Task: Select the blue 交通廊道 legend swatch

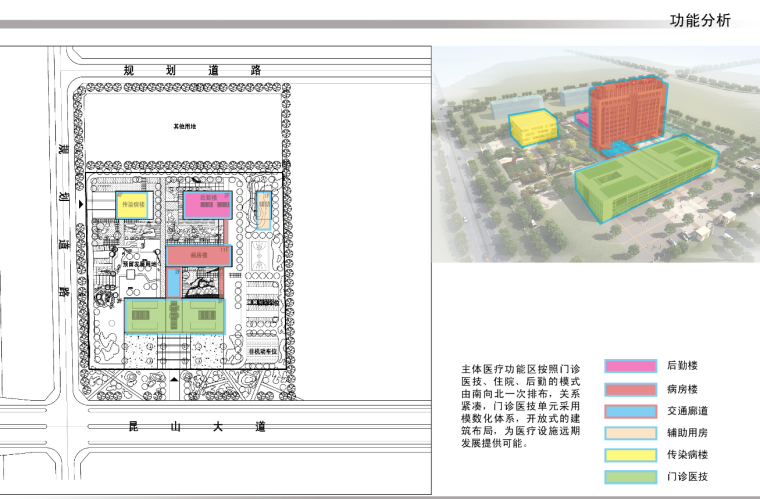Action: (630, 411)
